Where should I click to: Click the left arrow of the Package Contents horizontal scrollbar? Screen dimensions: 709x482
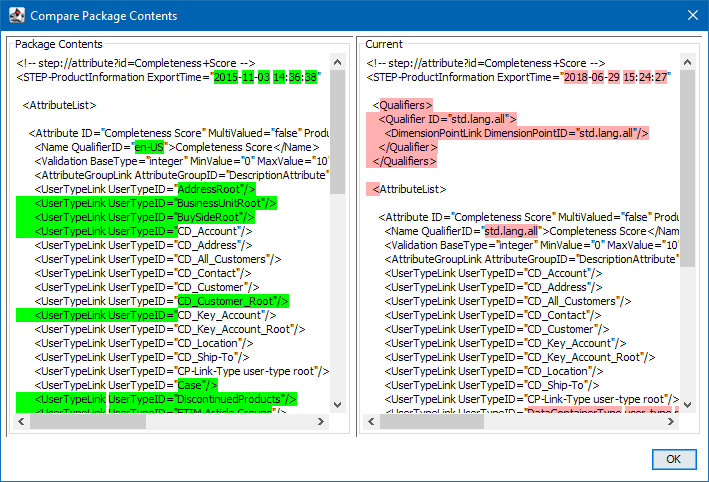coord(21,421)
